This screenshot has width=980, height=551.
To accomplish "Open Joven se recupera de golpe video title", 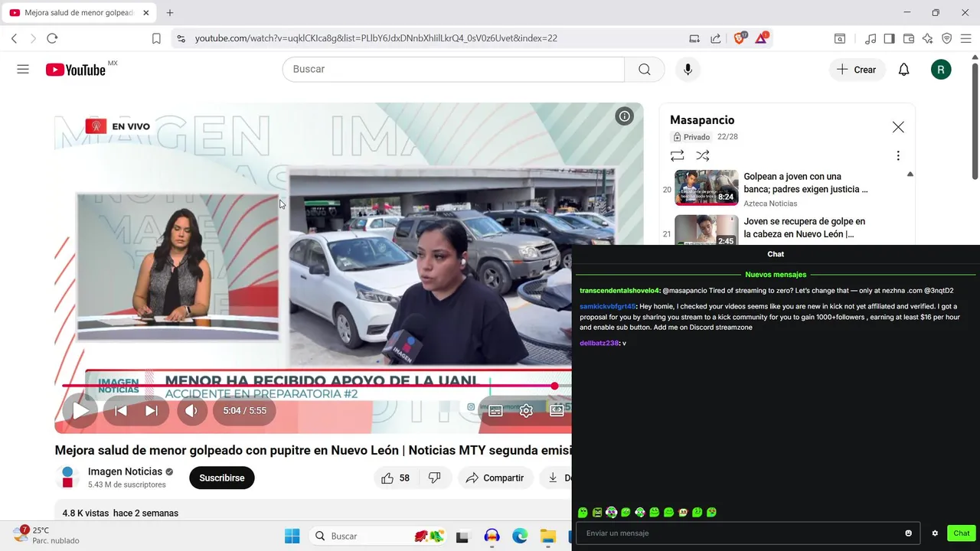I will tap(805, 228).
